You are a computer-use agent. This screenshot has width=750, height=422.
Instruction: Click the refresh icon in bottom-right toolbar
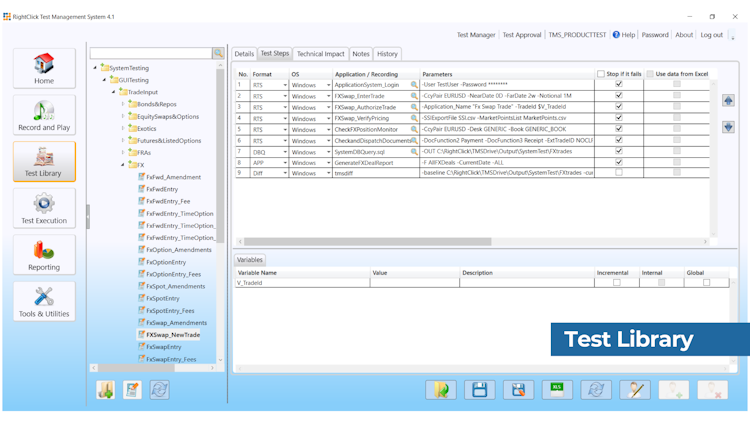[596, 390]
